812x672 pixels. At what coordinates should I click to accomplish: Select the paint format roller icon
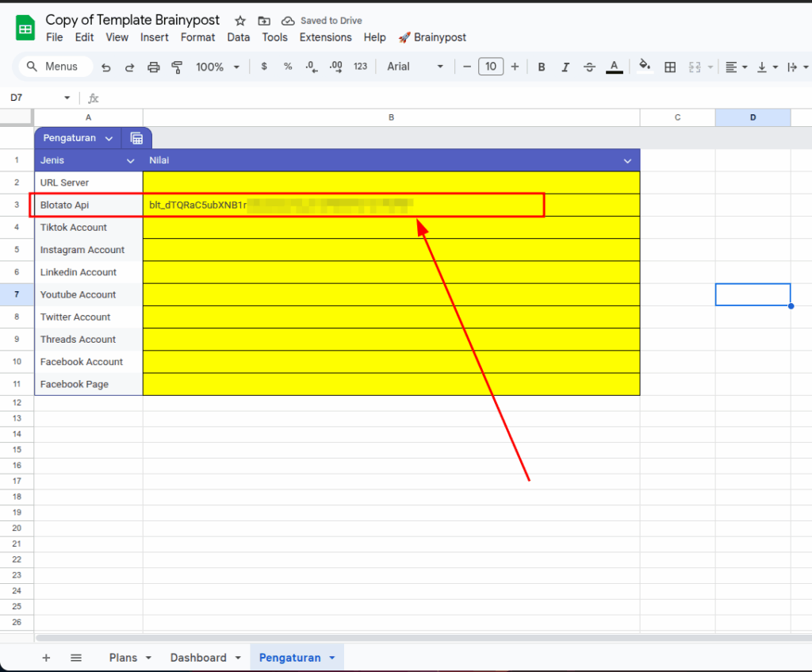pos(177,67)
